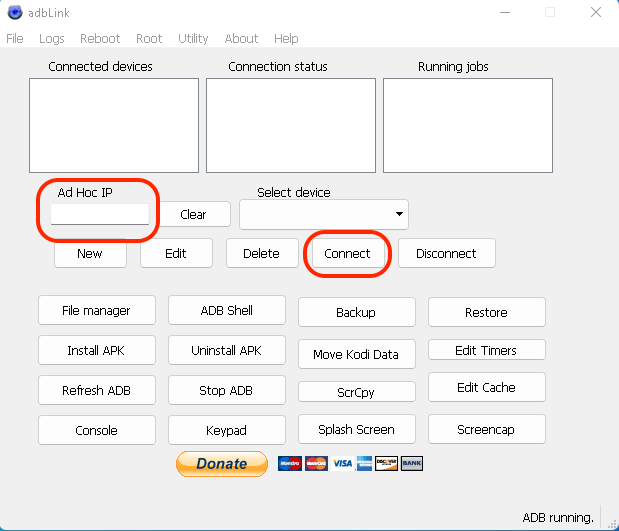Select the Connected devices list box
The image size is (619, 531).
[x=114, y=126]
